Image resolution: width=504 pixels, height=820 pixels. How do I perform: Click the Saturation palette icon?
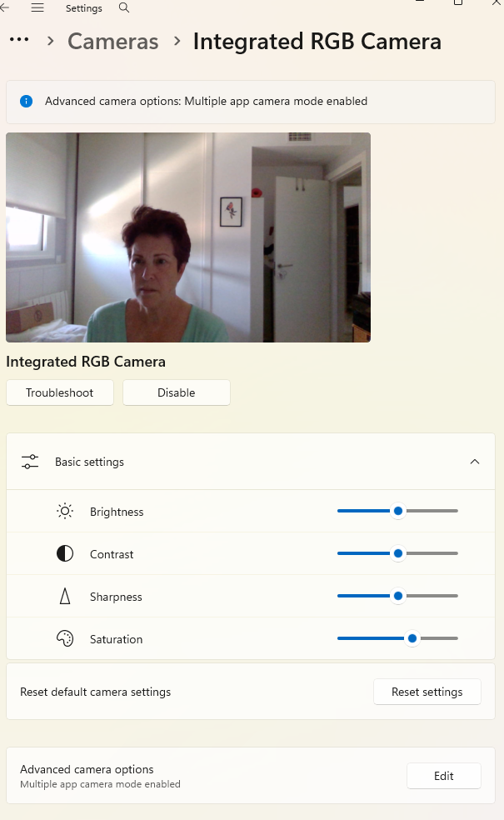pos(65,638)
